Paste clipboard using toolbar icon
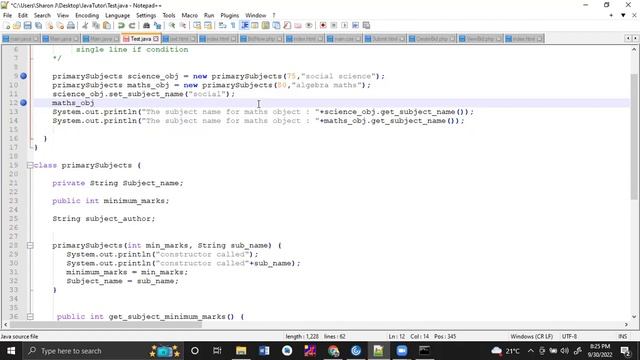Viewport: 640px width, 360px height. [107, 25]
